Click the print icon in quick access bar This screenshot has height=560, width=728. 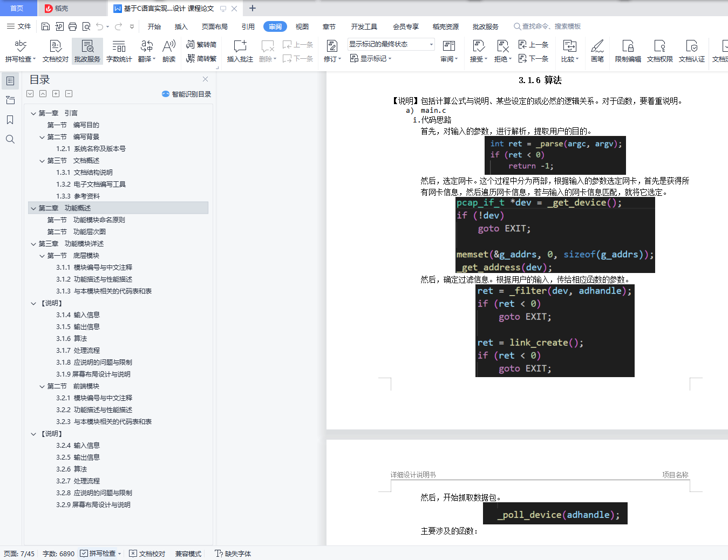pos(72,26)
